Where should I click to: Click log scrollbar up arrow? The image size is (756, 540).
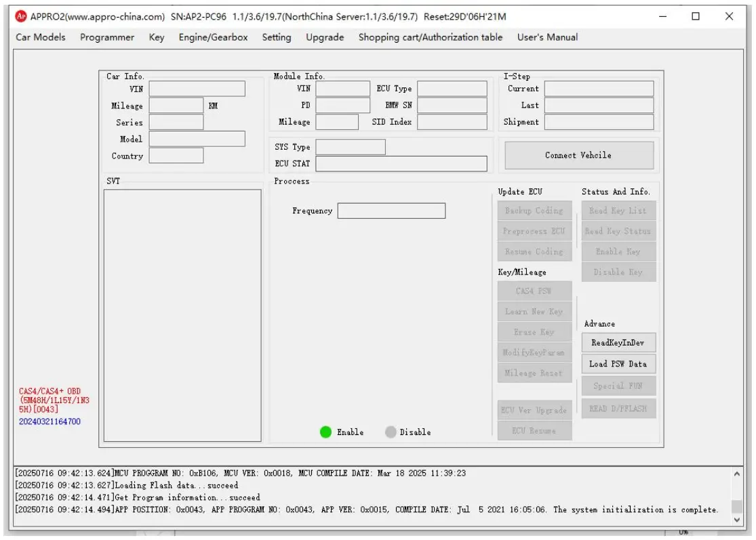[x=737, y=474]
